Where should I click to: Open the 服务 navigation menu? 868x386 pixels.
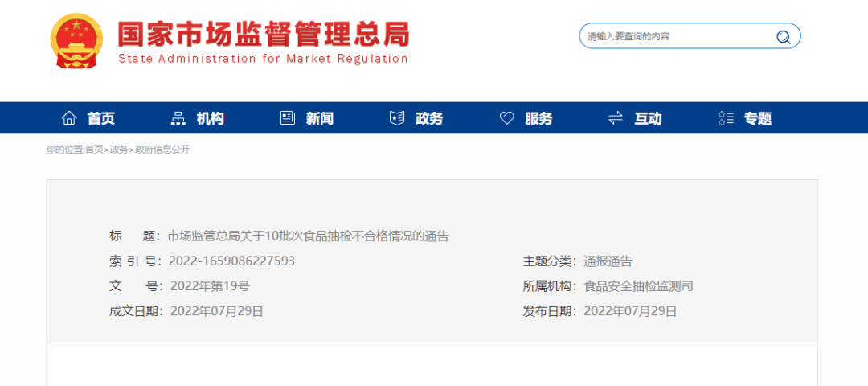(x=538, y=118)
